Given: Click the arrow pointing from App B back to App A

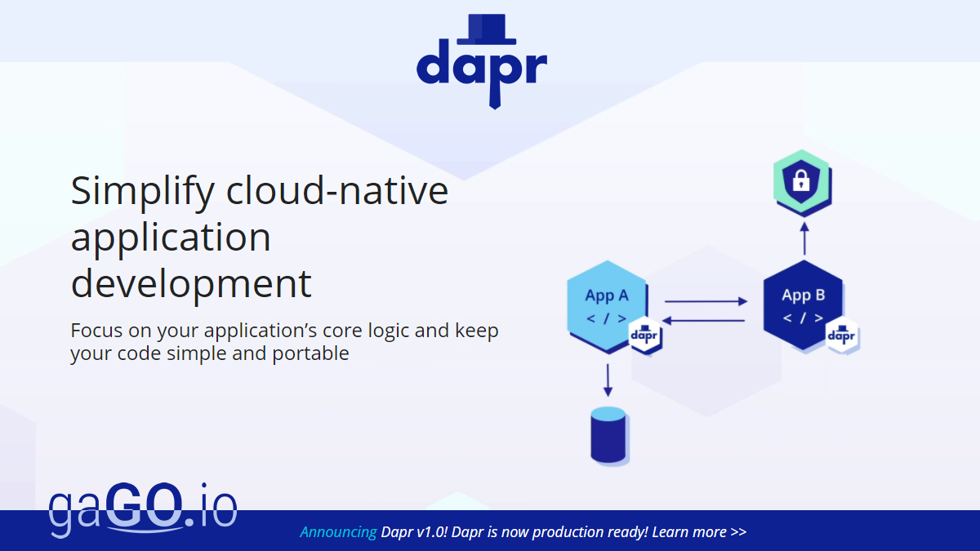Looking at the screenshot, I should [703, 321].
